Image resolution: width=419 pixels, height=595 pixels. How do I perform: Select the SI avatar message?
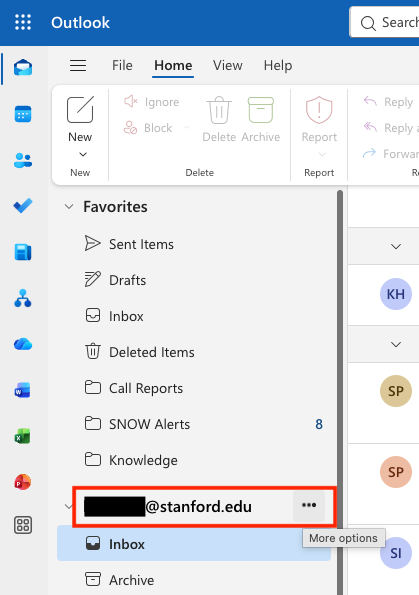396,553
